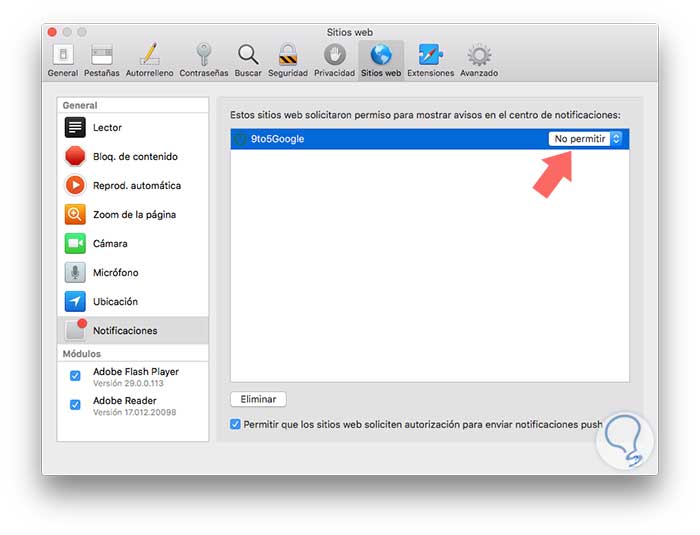Click the dropdown stepper arrows for 9to5Google
The height and width of the screenshot is (535, 700).
click(616, 139)
